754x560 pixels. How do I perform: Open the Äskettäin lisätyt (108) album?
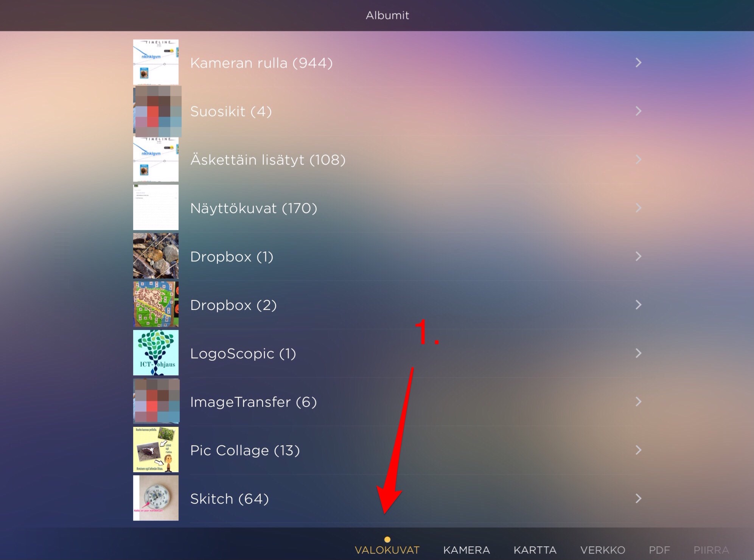(x=267, y=160)
